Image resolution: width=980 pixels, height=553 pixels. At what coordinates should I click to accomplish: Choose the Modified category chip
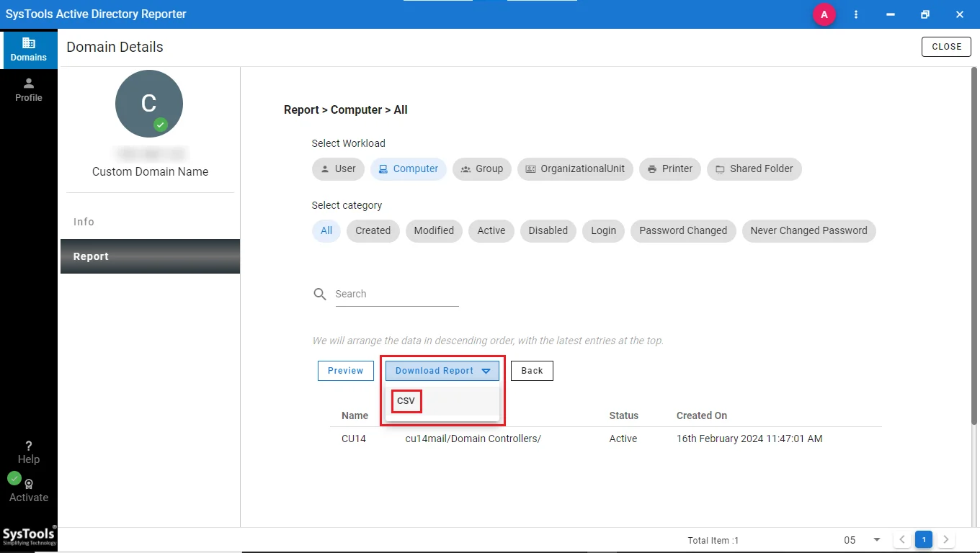(434, 231)
